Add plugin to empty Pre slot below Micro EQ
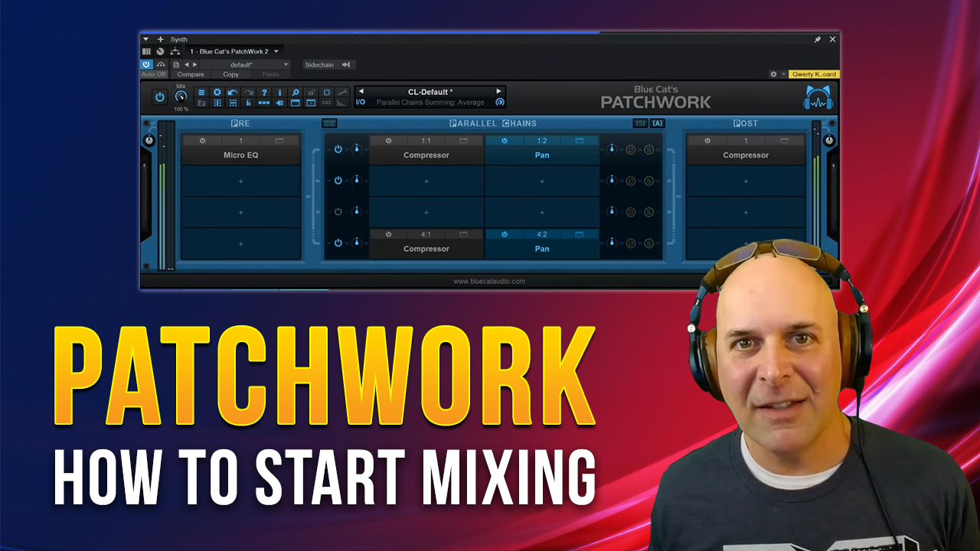This screenshot has height=551, width=980. point(240,181)
